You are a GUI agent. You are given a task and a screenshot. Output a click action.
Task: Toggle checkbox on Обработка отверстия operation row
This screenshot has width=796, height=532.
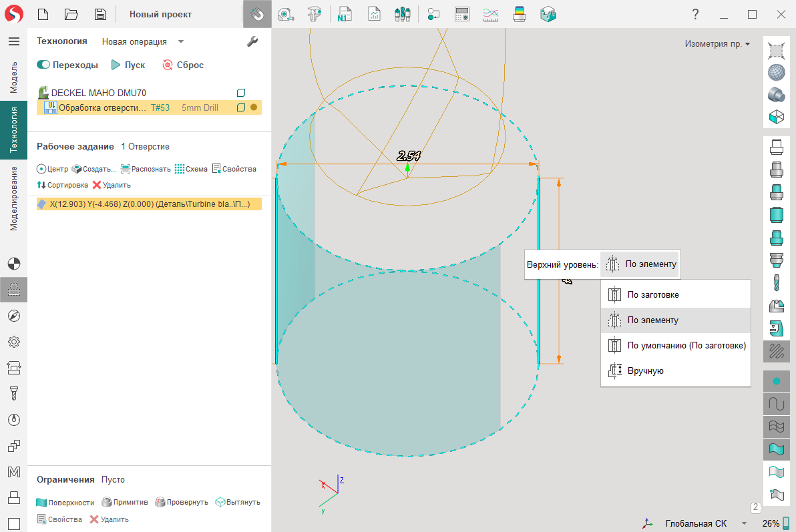click(242, 107)
